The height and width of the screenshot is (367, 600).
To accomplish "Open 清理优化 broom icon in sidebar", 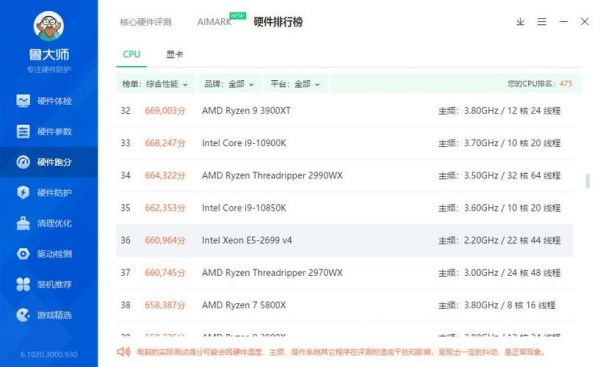I will click(23, 223).
